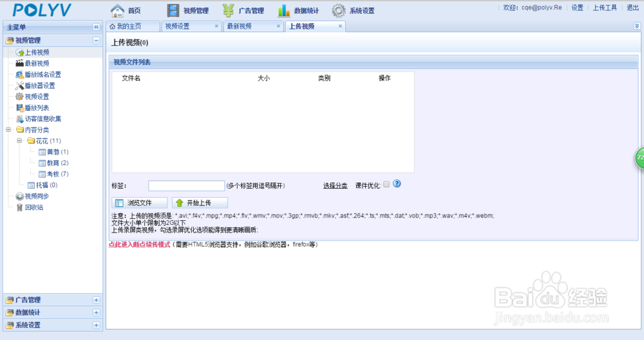
Task: Open 数据统计 bar chart icon
Action: point(284,10)
